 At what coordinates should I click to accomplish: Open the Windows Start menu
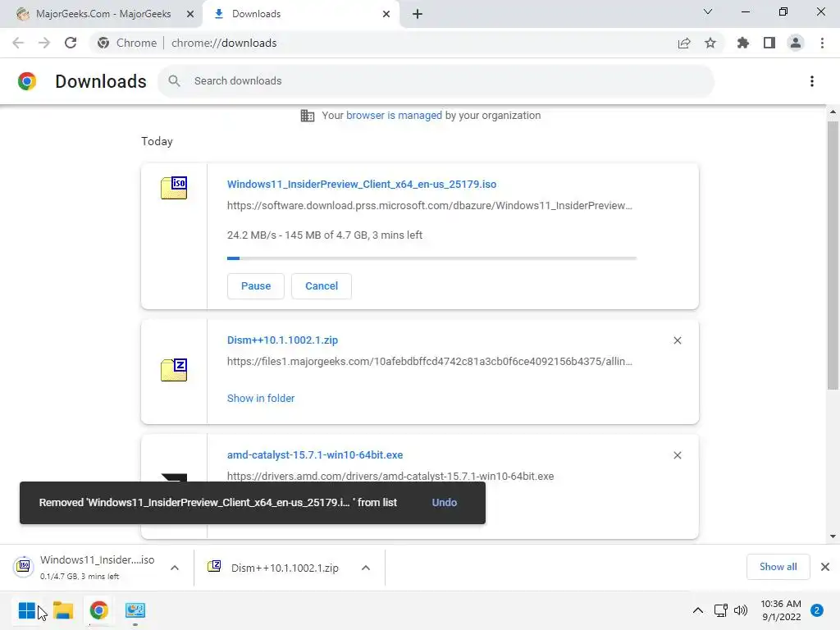pos(27,610)
